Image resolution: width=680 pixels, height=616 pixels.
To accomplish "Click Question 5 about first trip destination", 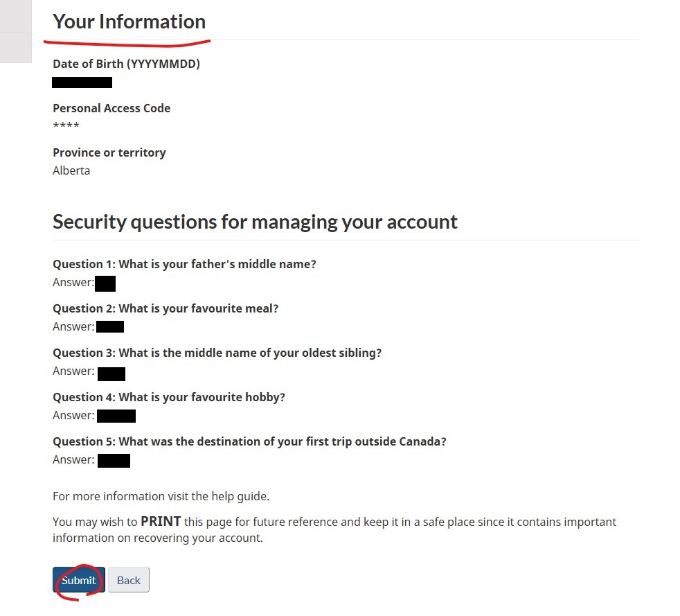I will click(x=249, y=441).
